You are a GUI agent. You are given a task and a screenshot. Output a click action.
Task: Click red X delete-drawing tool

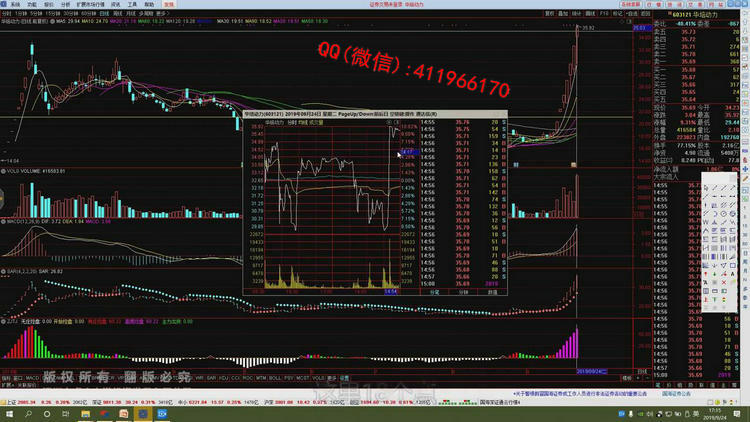pos(723,283)
